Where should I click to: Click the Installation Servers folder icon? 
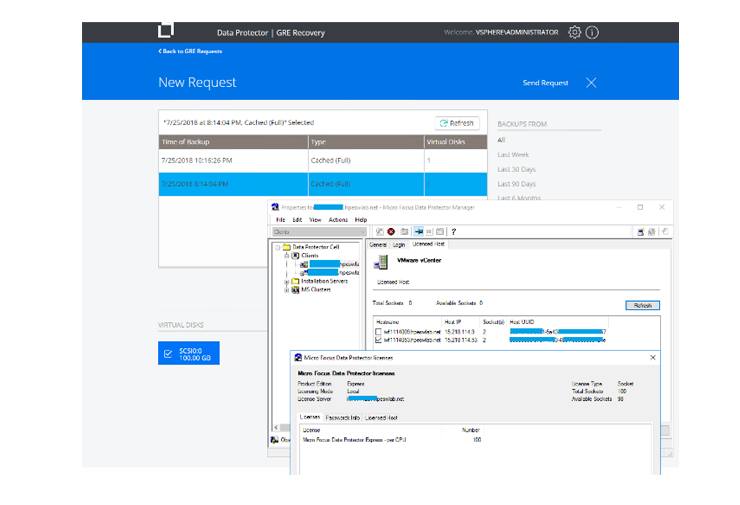tap(295, 281)
